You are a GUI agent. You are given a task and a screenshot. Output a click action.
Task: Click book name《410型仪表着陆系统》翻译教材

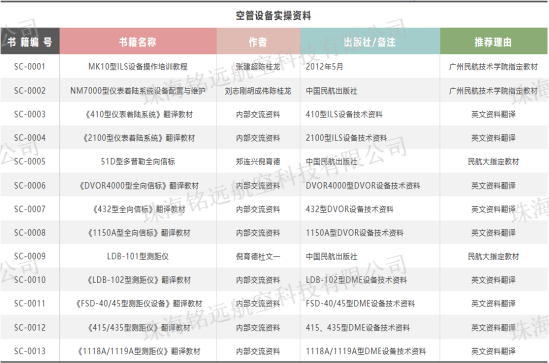(x=138, y=114)
